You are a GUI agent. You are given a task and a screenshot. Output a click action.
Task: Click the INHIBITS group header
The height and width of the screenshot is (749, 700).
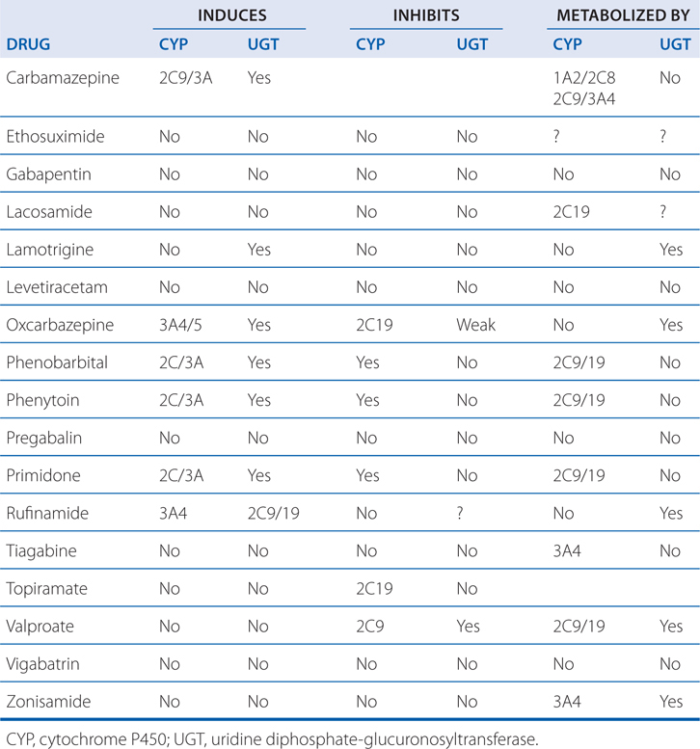(x=424, y=15)
